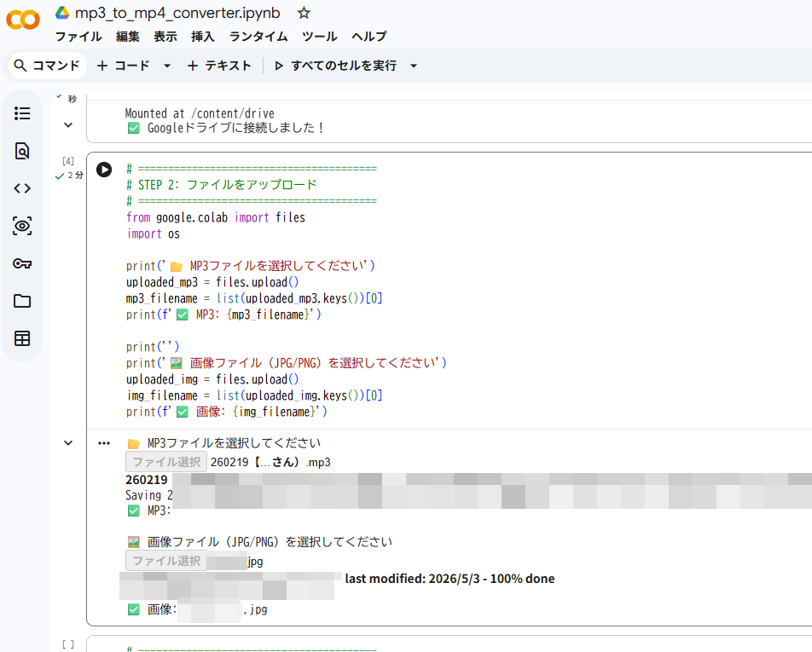The width and height of the screenshot is (812, 652).
Task: Click the empty [ ] cell bracket
Action: click(x=68, y=644)
